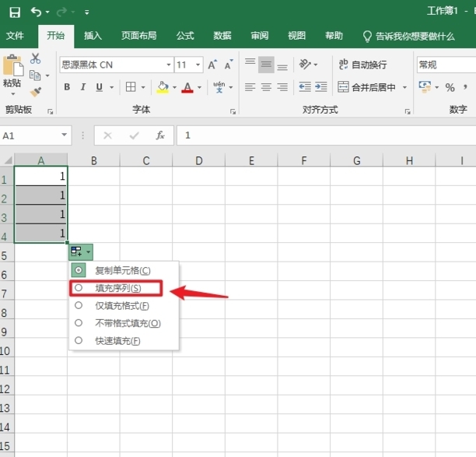Click the Format Painter brush icon
This screenshot has width=476, height=457.
coord(36,91)
